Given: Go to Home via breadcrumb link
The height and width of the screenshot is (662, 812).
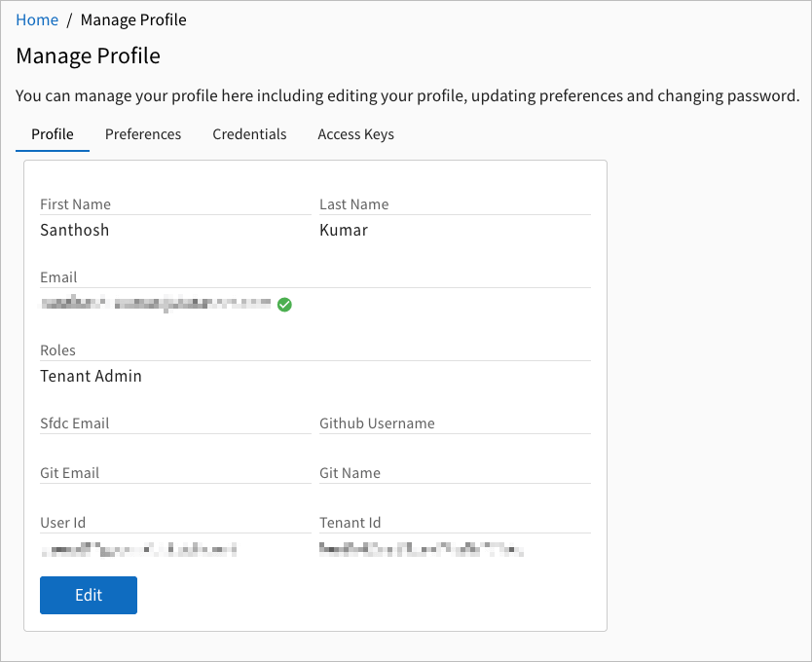Looking at the screenshot, I should (x=37, y=19).
